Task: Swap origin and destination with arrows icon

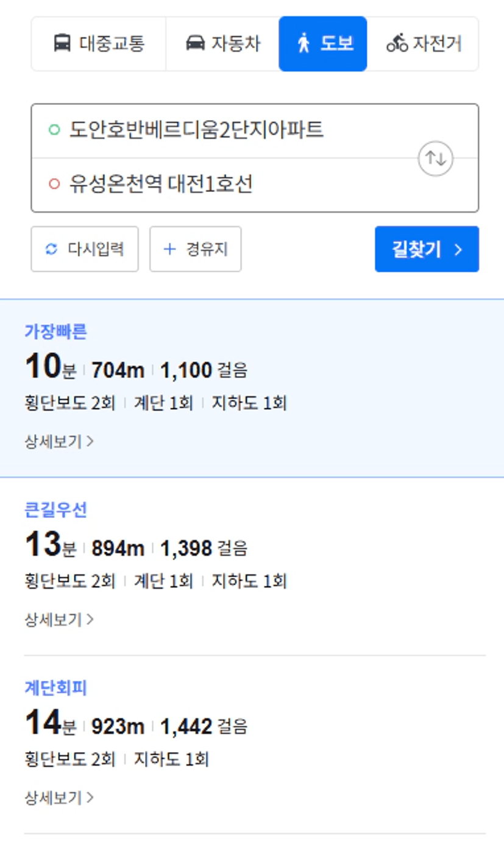Action: 436,158
